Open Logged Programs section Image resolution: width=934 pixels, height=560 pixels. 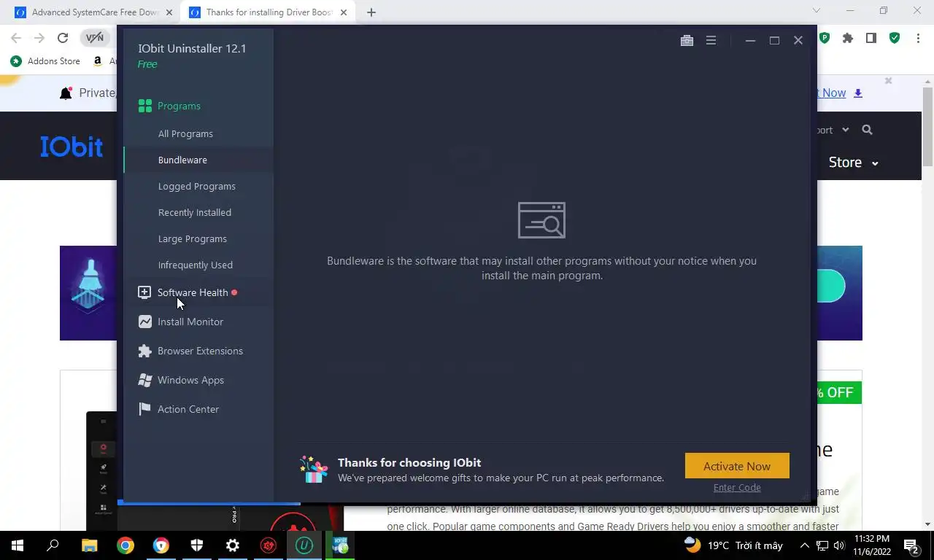197,186
